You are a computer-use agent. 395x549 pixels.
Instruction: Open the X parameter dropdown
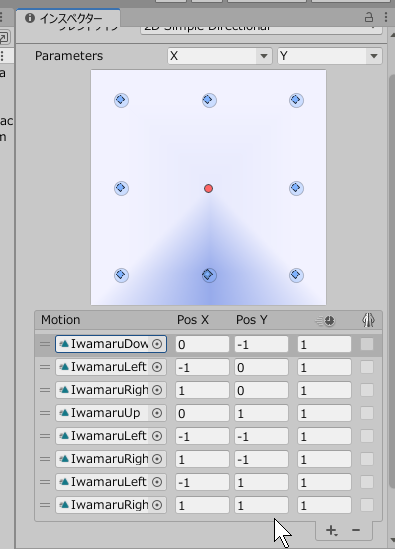click(x=220, y=56)
